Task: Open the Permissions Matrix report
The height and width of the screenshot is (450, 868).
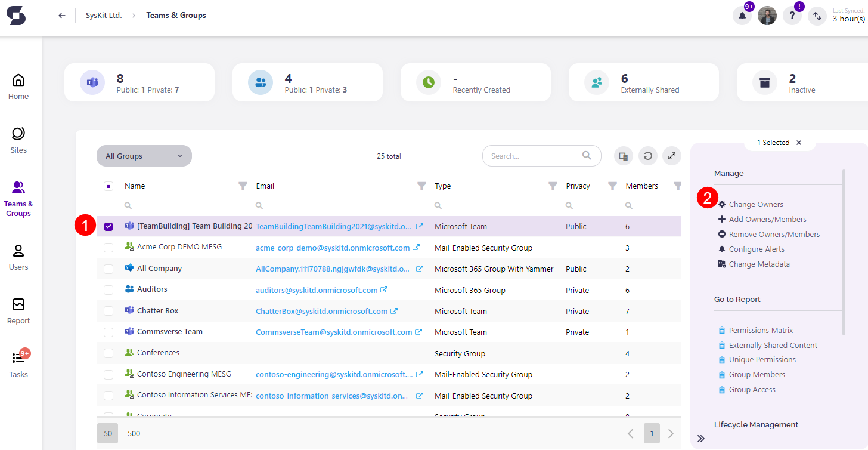Action: coord(761,331)
